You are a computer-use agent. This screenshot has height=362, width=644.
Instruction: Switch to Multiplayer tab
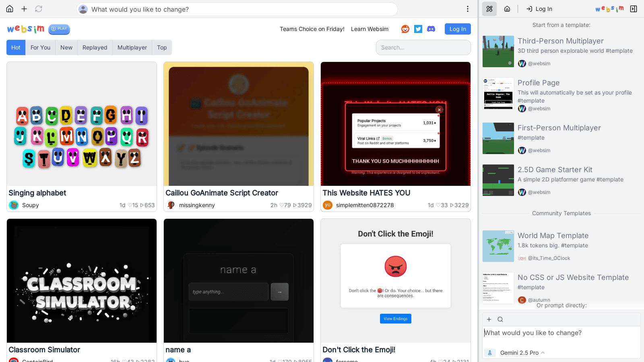pyautogui.click(x=132, y=47)
